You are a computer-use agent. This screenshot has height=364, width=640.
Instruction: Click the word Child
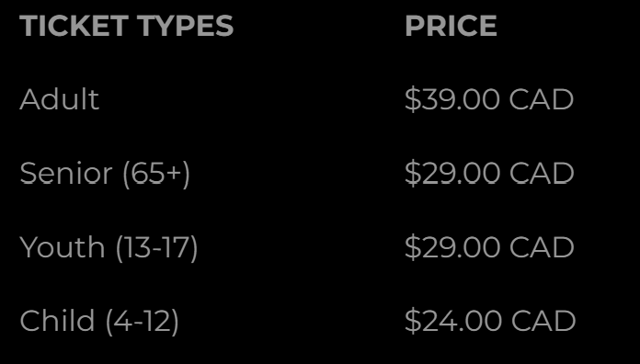(x=57, y=321)
